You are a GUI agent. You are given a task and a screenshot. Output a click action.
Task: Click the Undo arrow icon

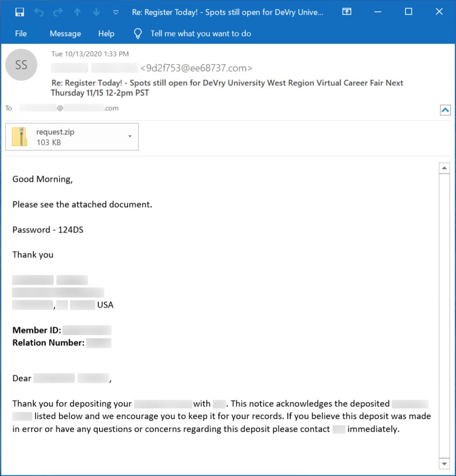coord(39,12)
